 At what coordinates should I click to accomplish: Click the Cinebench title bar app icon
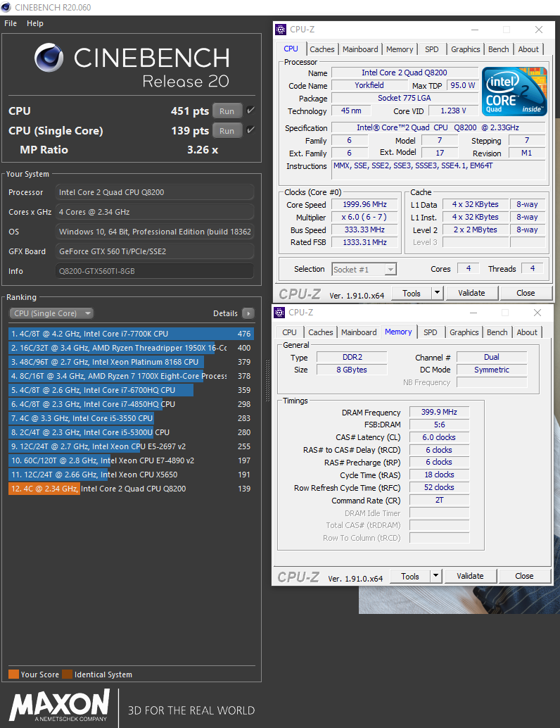click(6, 8)
